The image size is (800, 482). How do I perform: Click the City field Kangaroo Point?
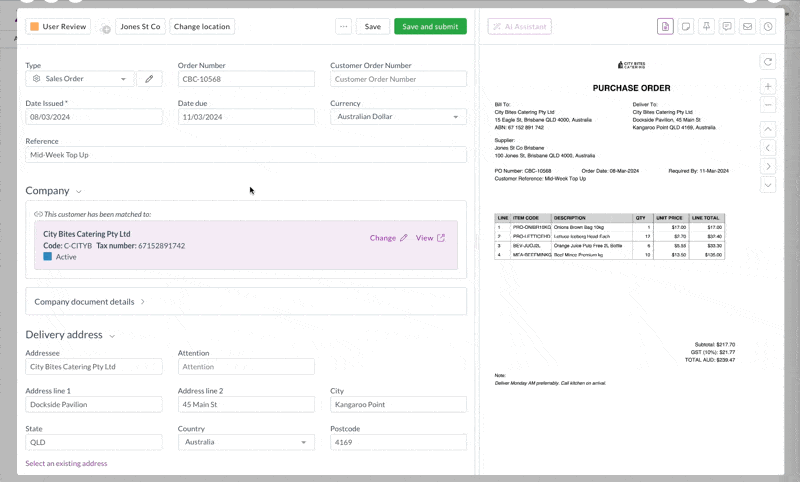pyautogui.click(x=398, y=404)
